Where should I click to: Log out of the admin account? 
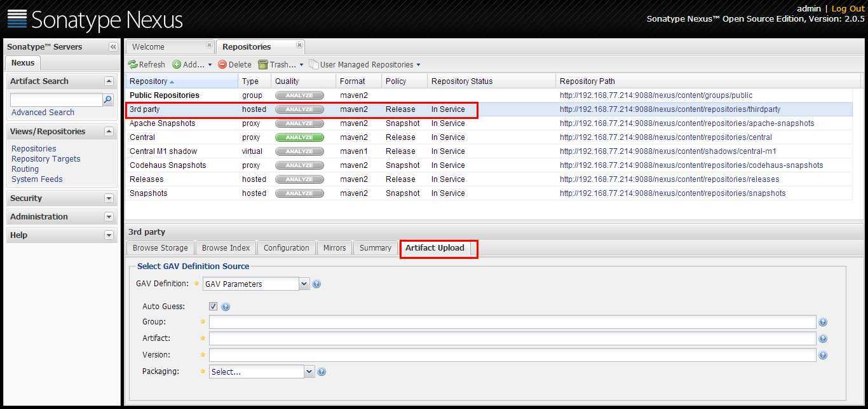point(848,8)
